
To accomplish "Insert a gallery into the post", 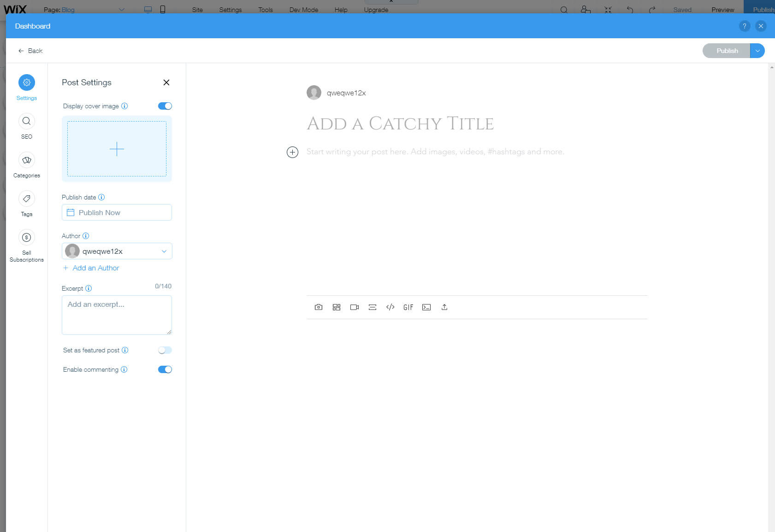I will [337, 307].
